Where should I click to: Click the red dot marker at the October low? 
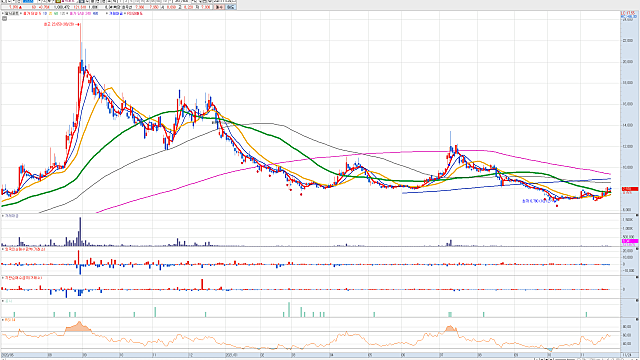click(557, 206)
